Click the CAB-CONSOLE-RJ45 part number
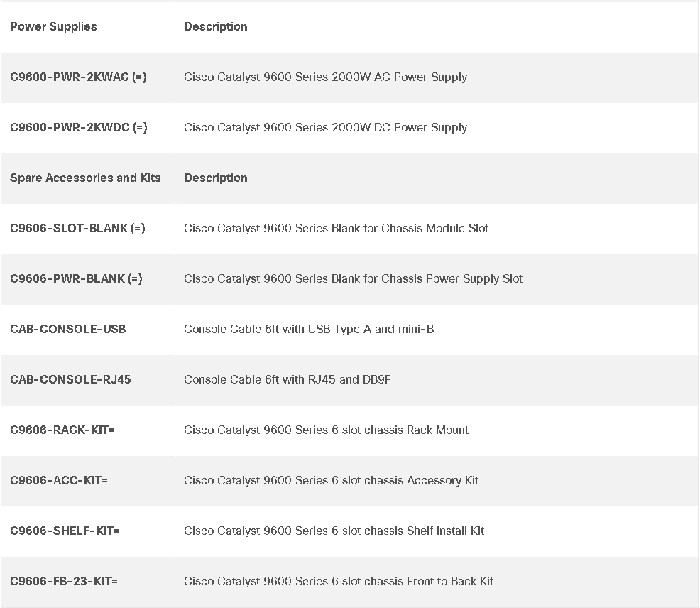This screenshot has width=700, height=608. coord(70,380)
